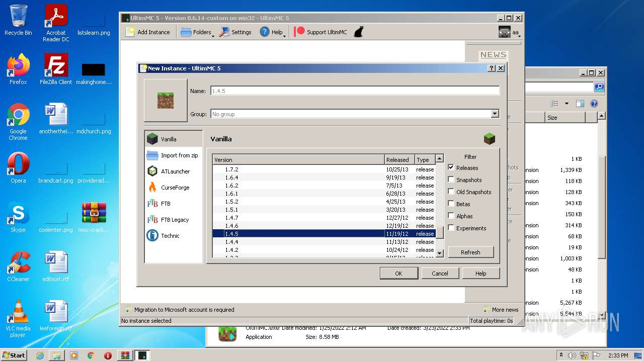Click Migration to Microsoft account notice
644x362 pixels.
(180, 310)
